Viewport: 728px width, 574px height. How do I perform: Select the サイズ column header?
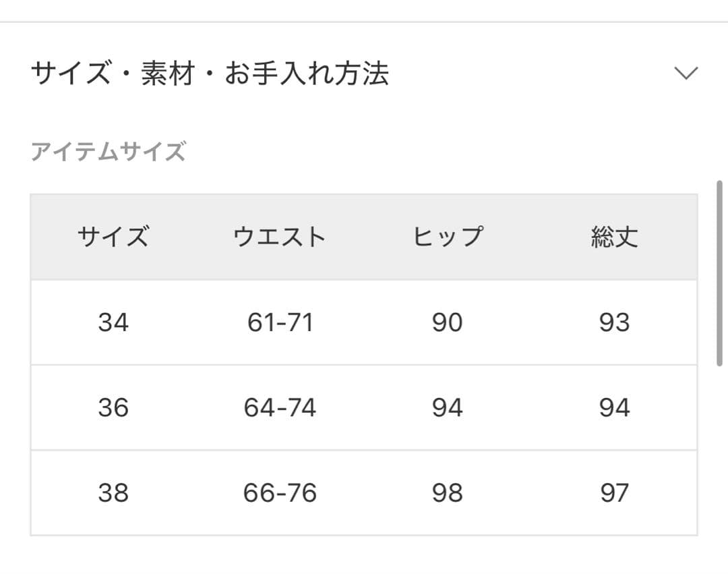(115, 236)
